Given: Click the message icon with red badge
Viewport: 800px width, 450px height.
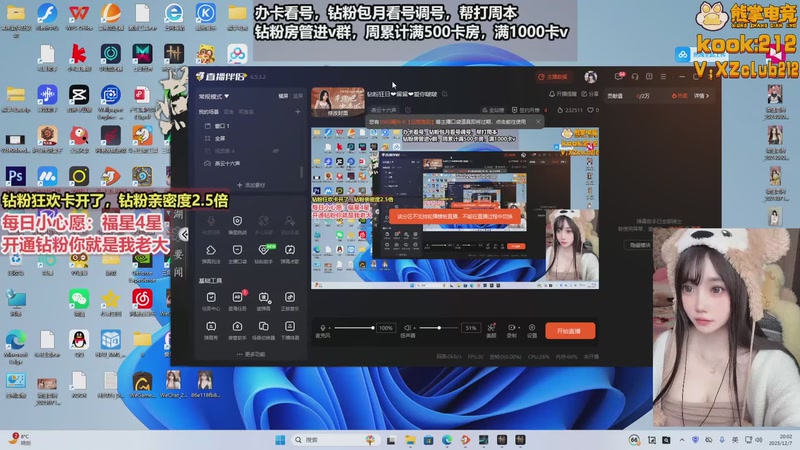Looking at the screenshot, I should coord(619,77).
